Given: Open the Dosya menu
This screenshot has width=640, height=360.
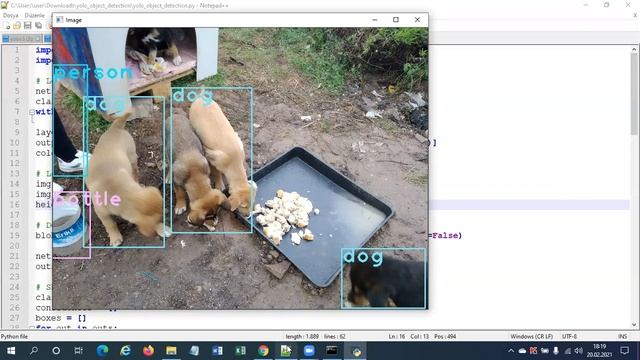Looking at the screenshot, I should [11, 15].
